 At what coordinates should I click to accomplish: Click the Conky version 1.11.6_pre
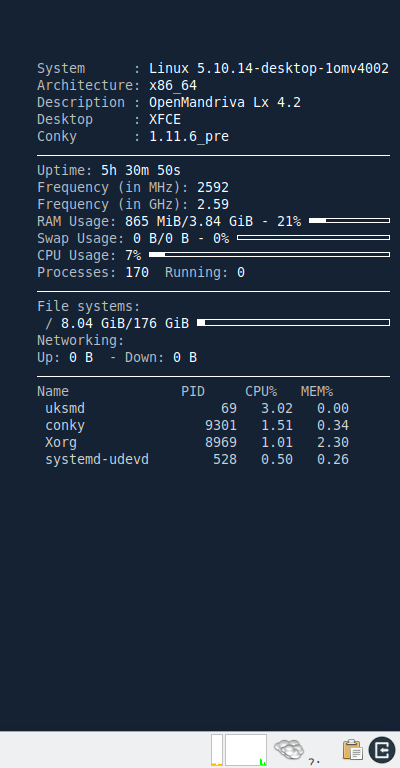pos(189,137)
